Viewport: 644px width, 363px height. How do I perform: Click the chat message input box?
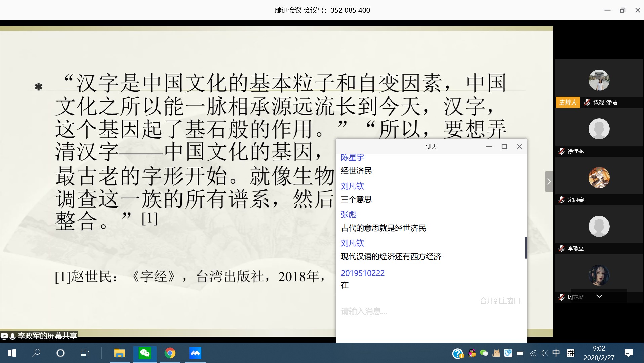[430, 319]
